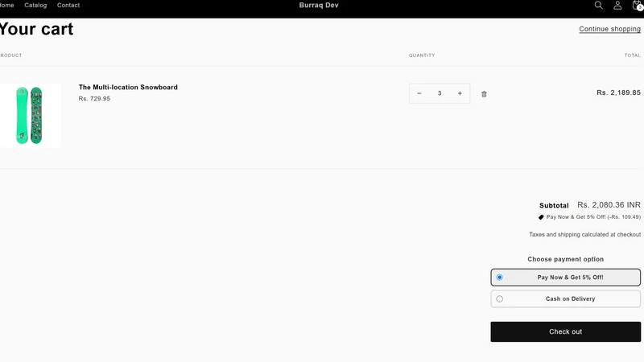Open the Contact menu item
This screenshot has height=362, width=644.
click(x=68, y=6)
